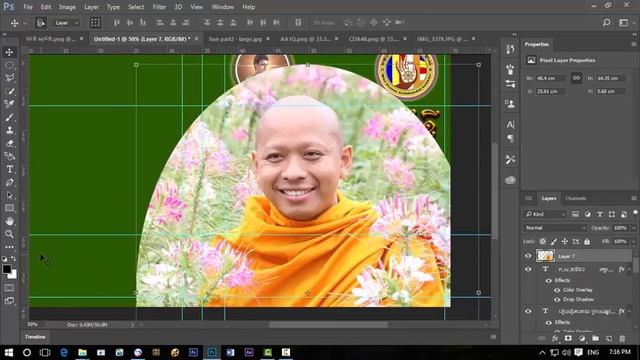Select the Move tool in the toolbox
Image resolution: width=640 pixels, height=360 pixels.
coord(9,52)
